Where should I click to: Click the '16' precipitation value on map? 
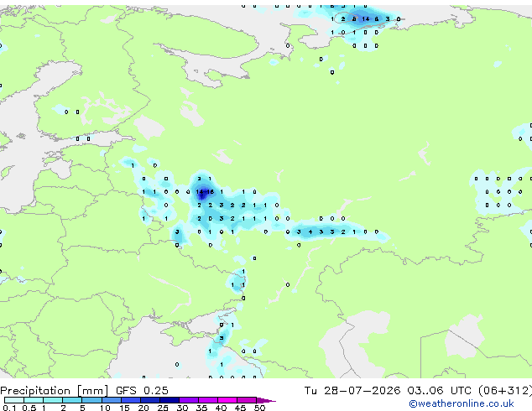pyautogui.click(x=211, y=192)
